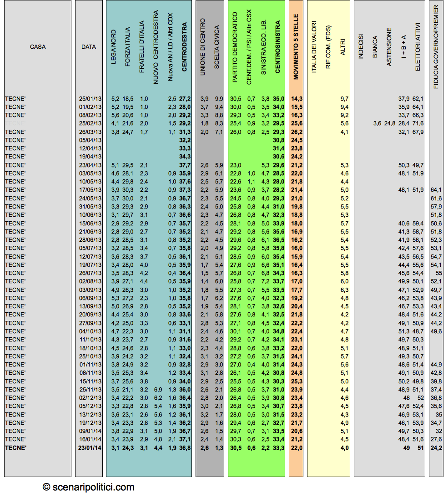Image resolution: width=448 pixels, height=498 pixels.
Task: Select Altri value 9,7 in 25/01/13 row
Action: [345, 99]
